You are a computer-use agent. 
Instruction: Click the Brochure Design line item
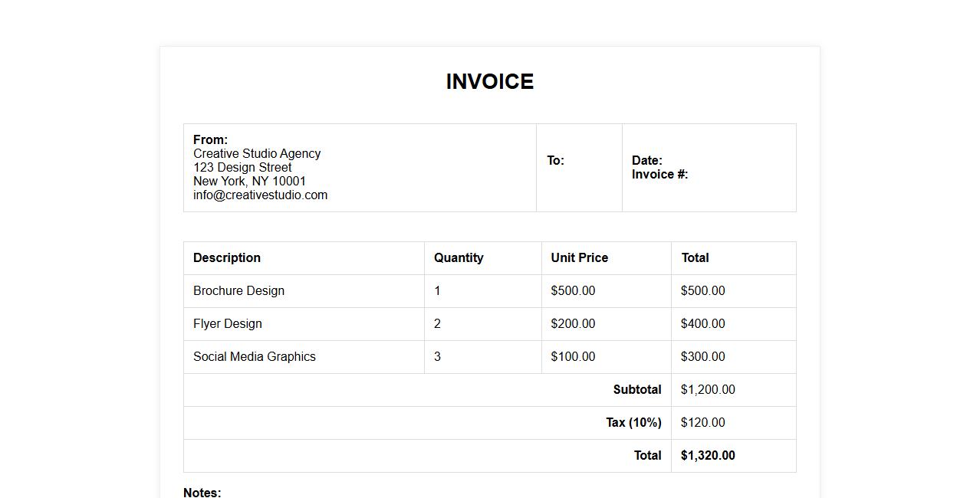click(238, 291)
